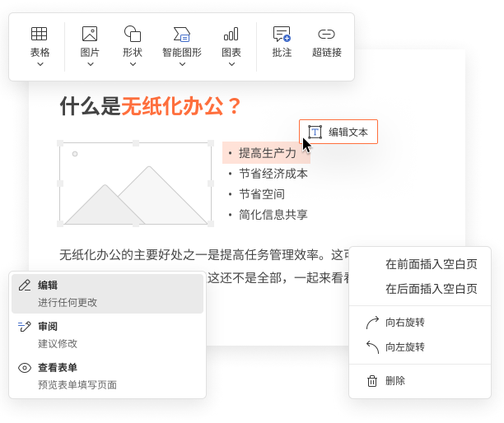504x423 pixels.
Task: Click the rotate left arrow icon
Action: pyautogui.click(x=372, y=347)
